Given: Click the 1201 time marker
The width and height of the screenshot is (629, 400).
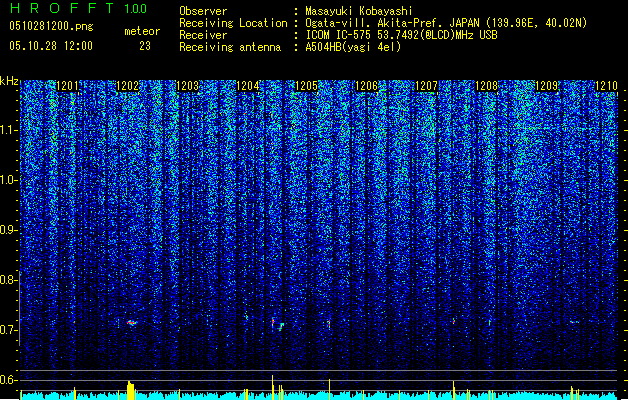Looking at the screenshot, I should [67, 86].
